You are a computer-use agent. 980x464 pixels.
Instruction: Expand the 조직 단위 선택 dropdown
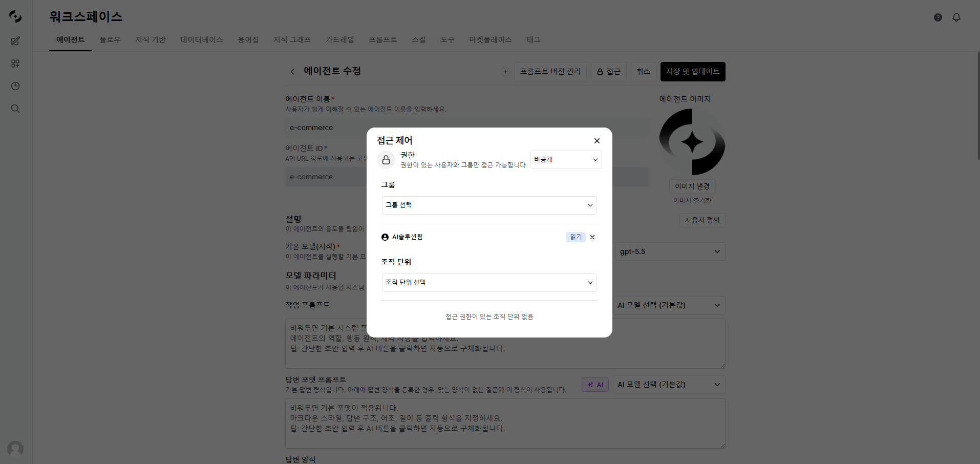tap(489, 283)
